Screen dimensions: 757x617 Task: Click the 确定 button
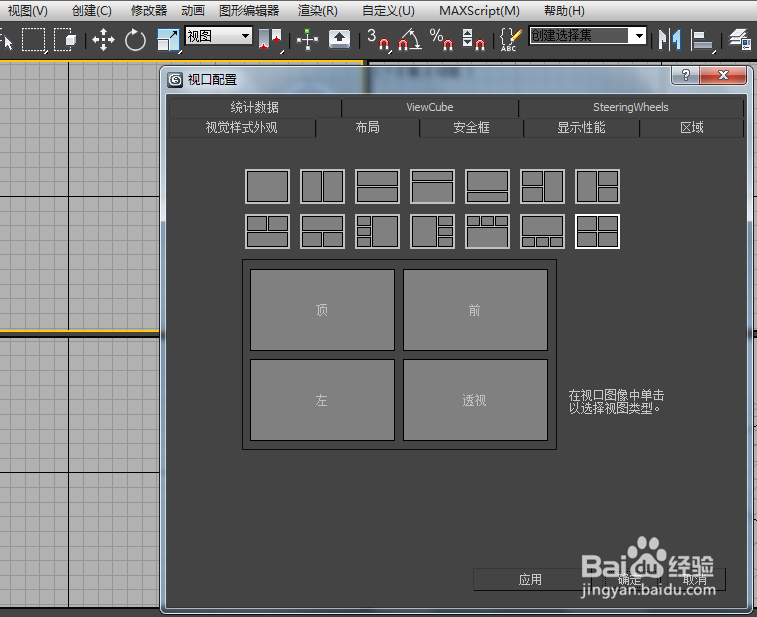pos(630,579)
